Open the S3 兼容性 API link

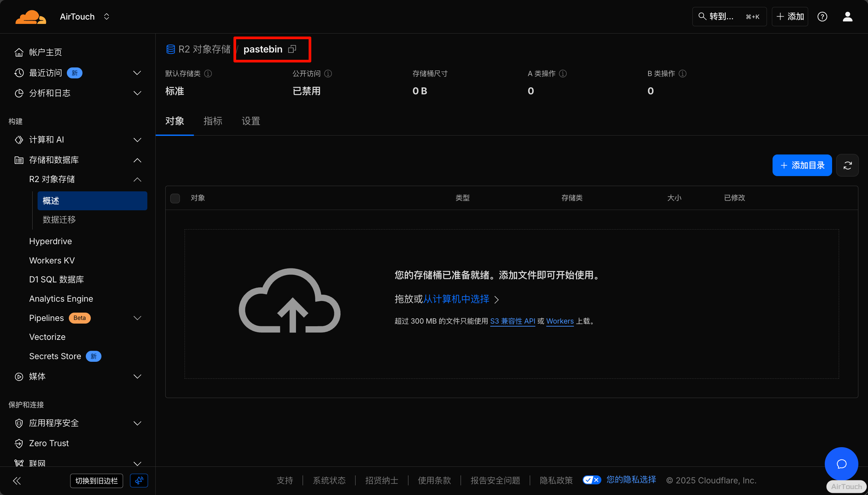click(x=512, y=321)
